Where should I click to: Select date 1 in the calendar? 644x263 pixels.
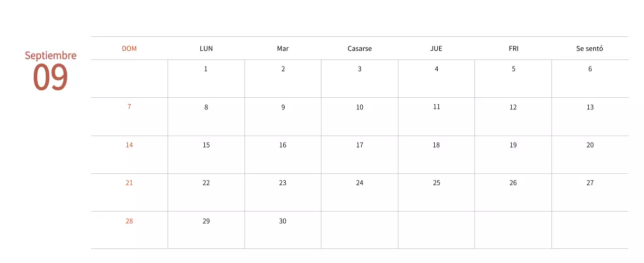206,69
